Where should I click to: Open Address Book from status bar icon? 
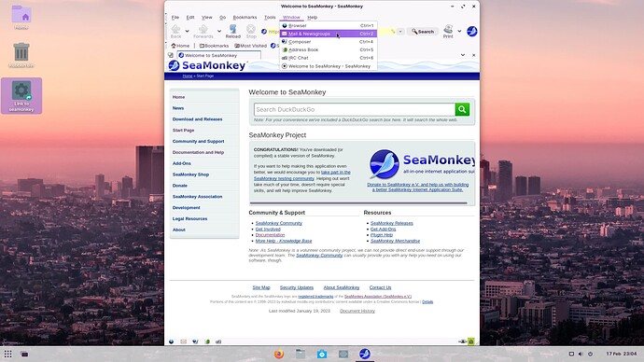207,341
